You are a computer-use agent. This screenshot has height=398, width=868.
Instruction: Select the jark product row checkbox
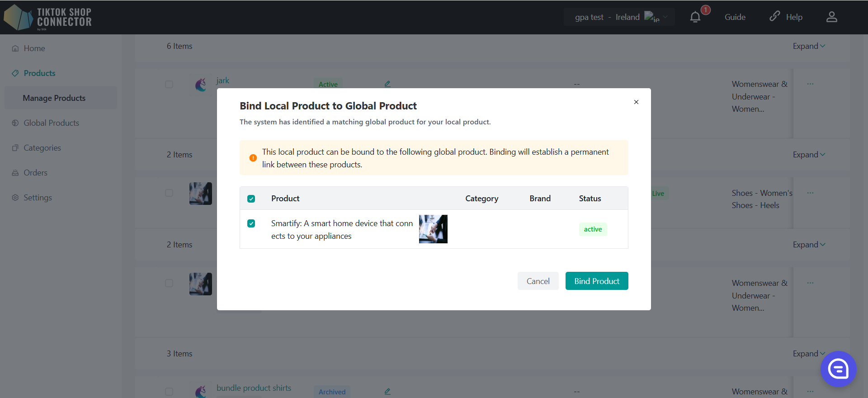click(169, 85)
